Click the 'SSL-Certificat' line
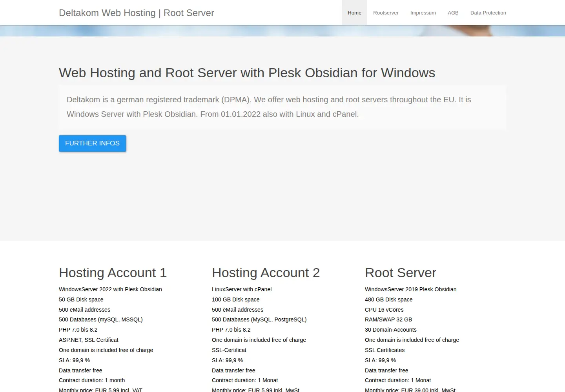The height and width of the screenshot is (392, 565). [229, 350]
